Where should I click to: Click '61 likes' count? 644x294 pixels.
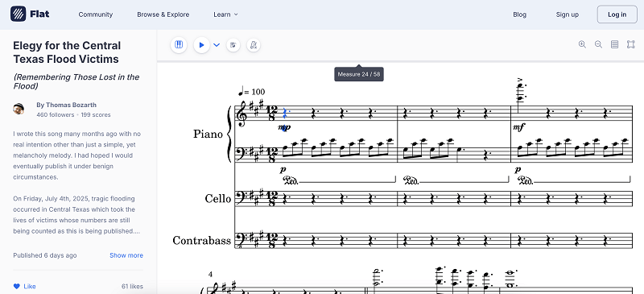coord(132,286)
